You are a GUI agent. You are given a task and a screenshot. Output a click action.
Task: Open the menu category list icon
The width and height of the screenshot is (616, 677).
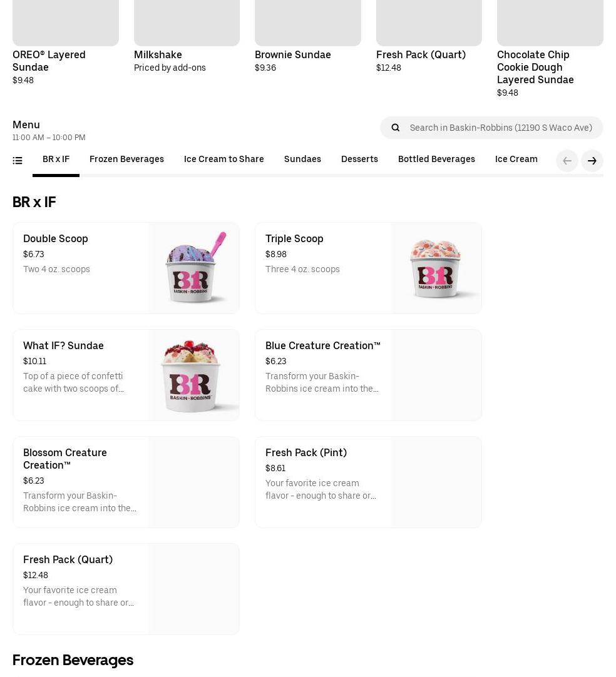point(18,161)
